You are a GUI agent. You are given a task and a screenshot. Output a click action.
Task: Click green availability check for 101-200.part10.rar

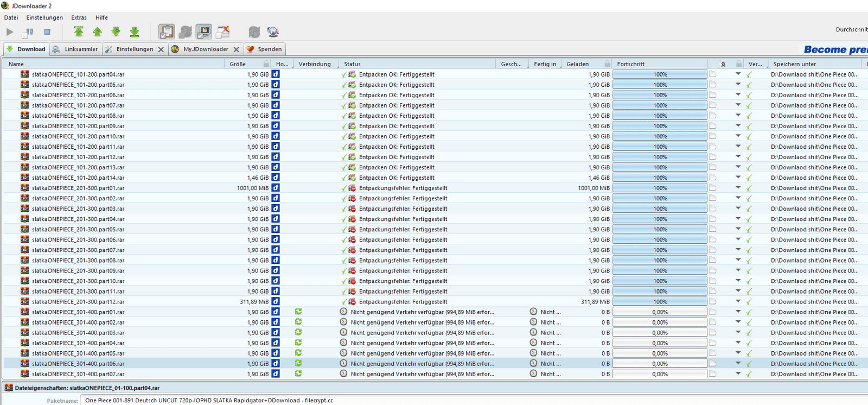[749, 137]
